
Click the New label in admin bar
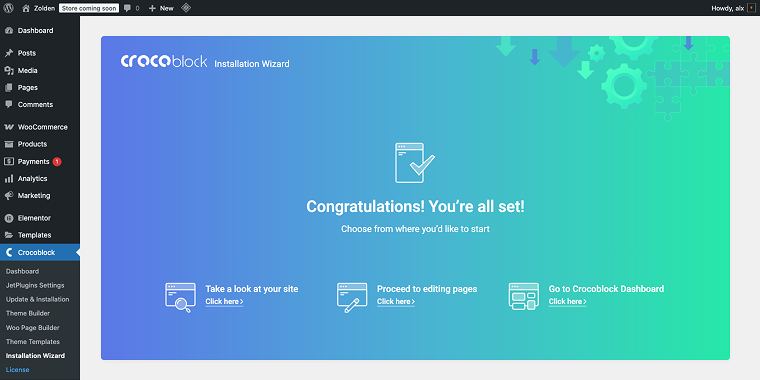pyautogui.click(x=166, y=8)
